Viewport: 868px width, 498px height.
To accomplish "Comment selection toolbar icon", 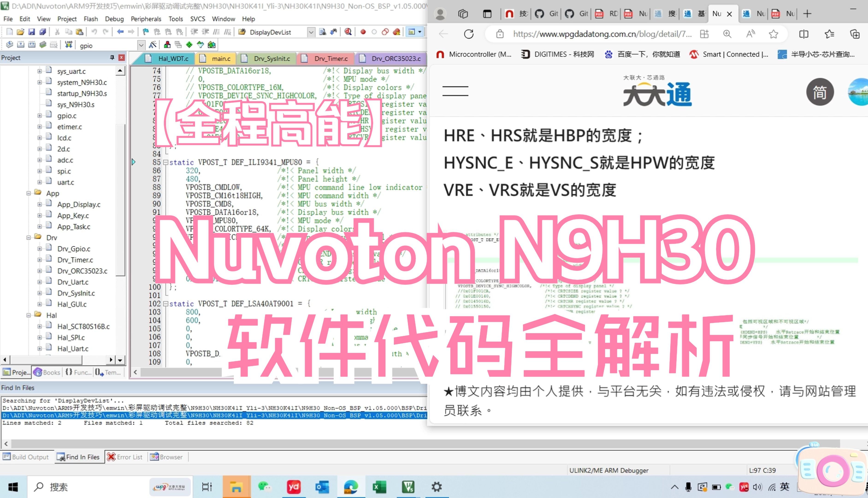I will point(216,32).
